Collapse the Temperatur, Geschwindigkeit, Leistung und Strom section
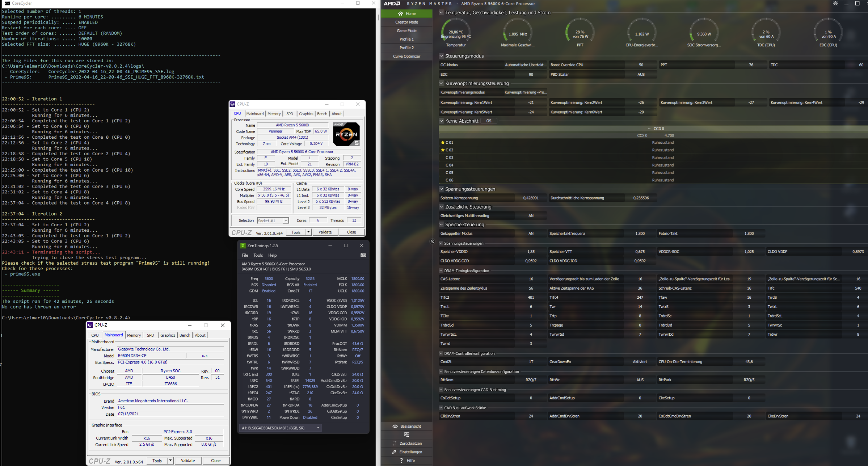Viewport: 868px width, 466px height. tap(441, 12)
